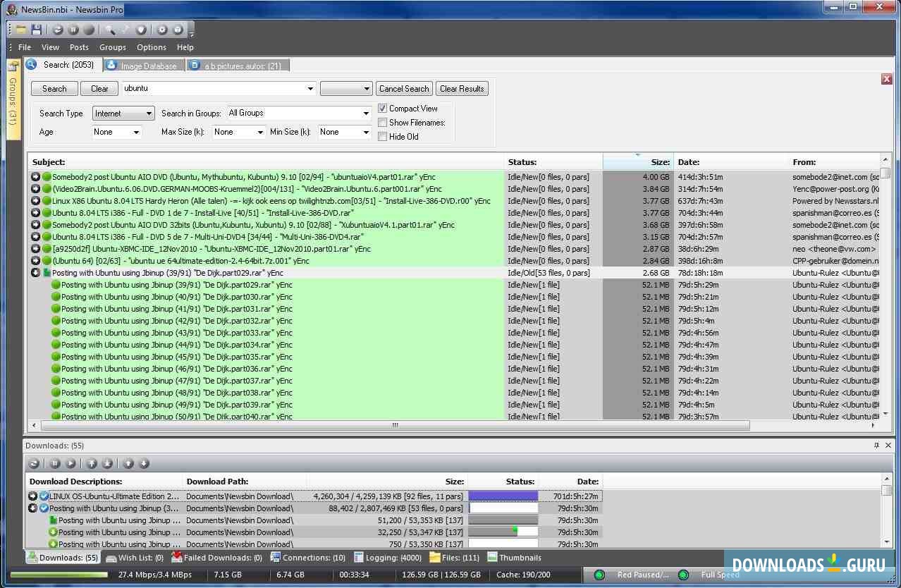Click the magnifier search icon in main toolbar
901x588 pixels.
point(110,30)
